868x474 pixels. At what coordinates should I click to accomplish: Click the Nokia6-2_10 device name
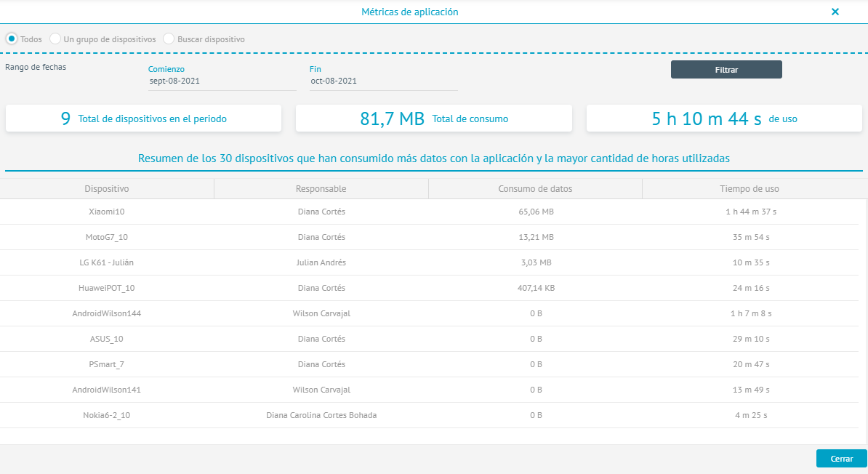tap(107, 415)
